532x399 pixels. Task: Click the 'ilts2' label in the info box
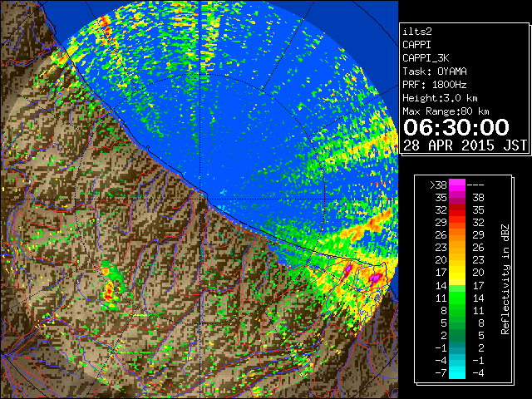pos(417,32)
